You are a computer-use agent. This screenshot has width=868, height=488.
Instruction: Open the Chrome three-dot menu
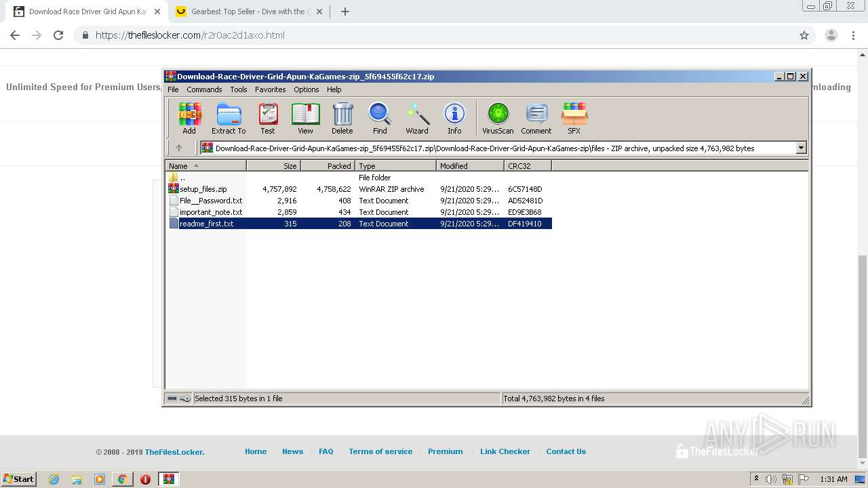coord(852,35)
